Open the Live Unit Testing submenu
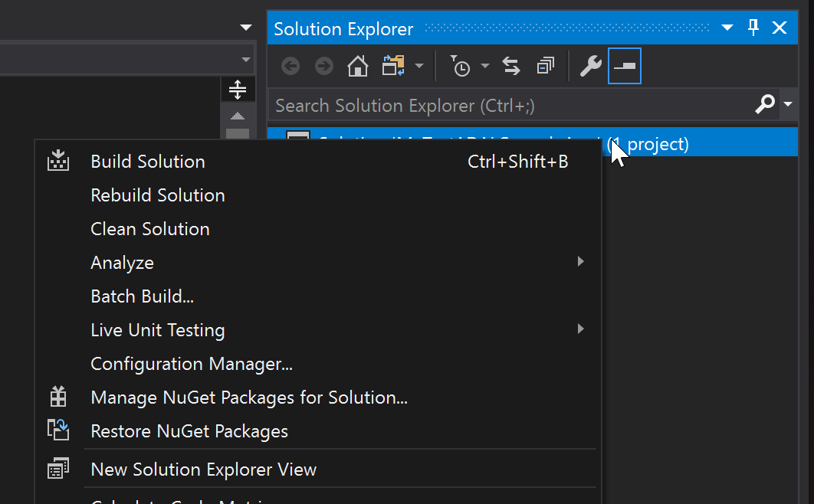 pyautogui.click(x=318, y=330)
